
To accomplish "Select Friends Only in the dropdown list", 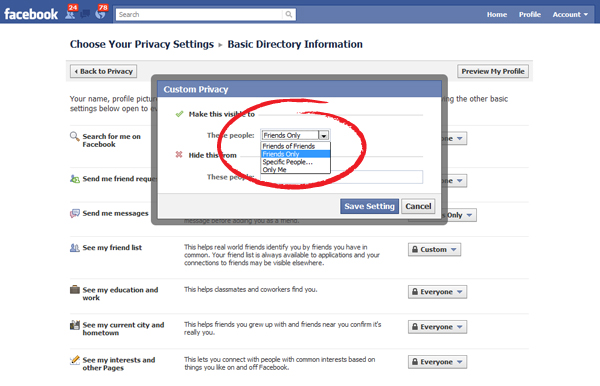I will [295, 154].
